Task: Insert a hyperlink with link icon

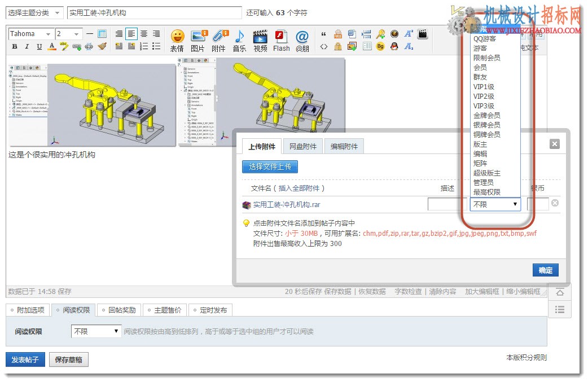Action: [77, 46]
